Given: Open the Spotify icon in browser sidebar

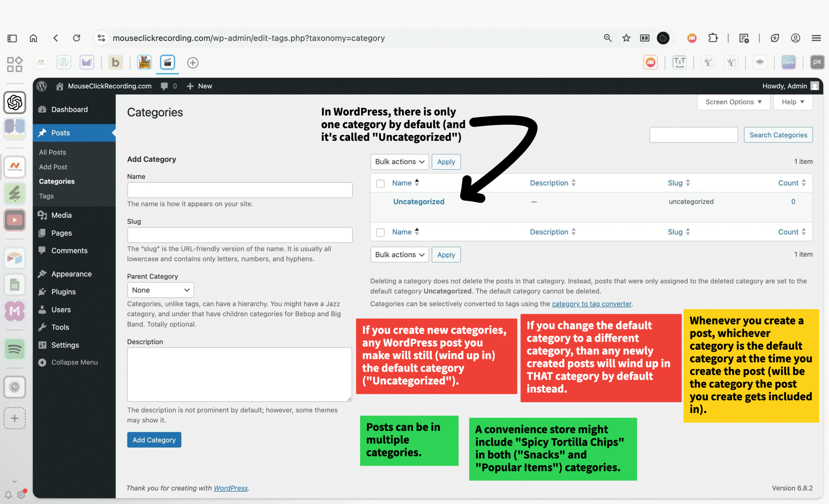Looking at the screenshot, I should [15, 349].
